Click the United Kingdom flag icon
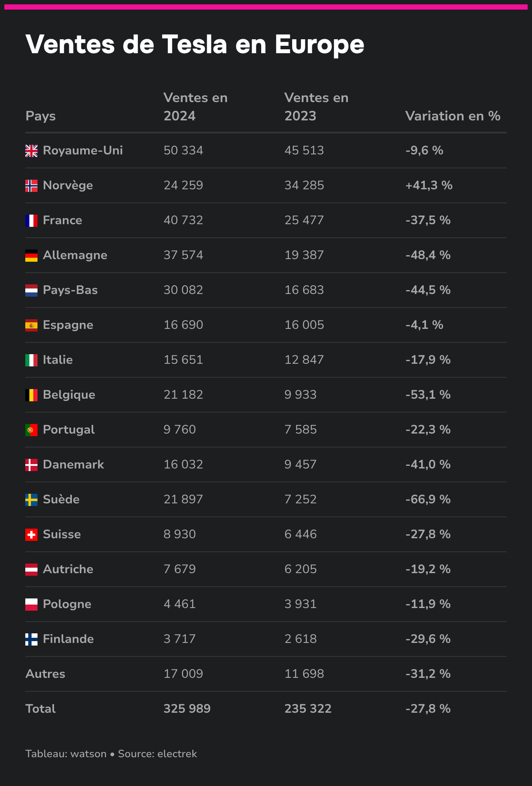This screenshot has width=532, height=786. [31, 151]
